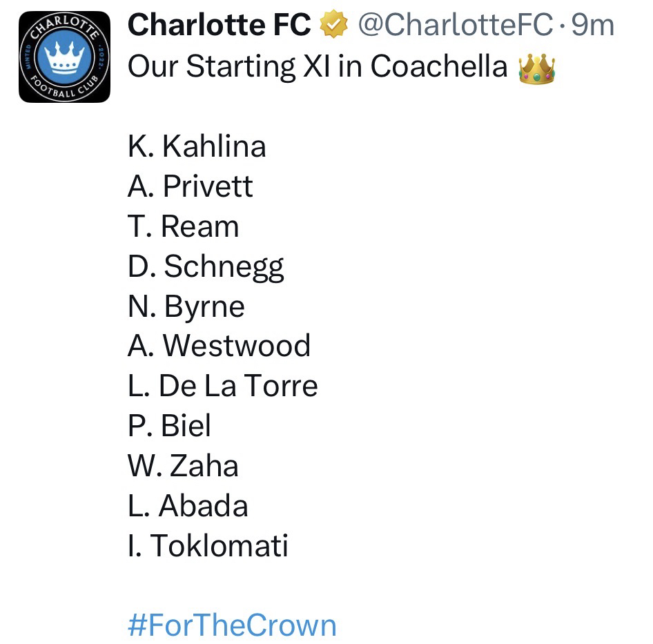Select I. Toklomati in the lineup
This screenshot has height=644, width=653.
(x=208, y=546)
